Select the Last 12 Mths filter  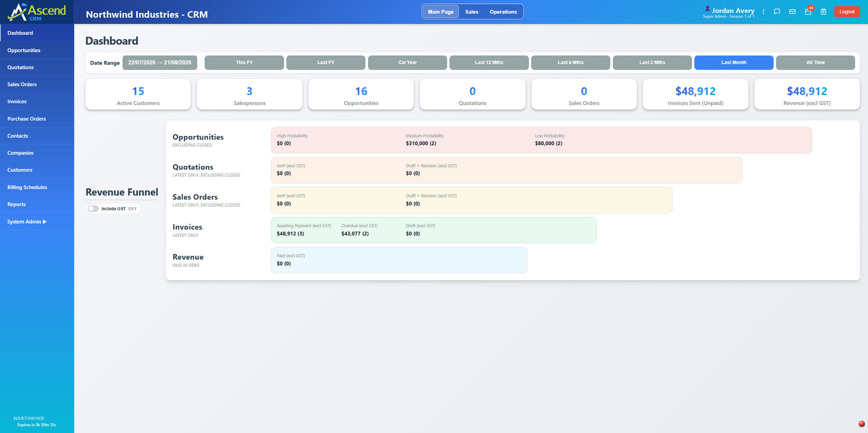point(489,63)
